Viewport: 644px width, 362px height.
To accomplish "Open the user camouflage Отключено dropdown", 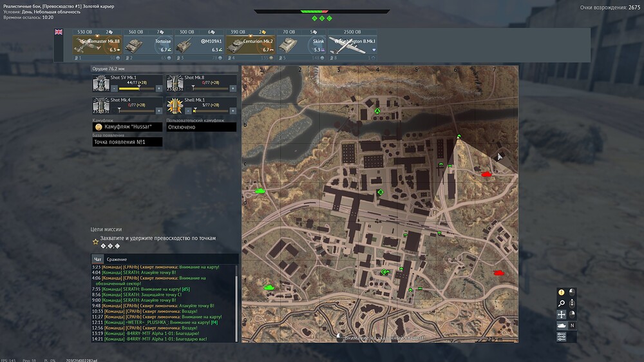I will pyautogui.click(x=201, y=127).
